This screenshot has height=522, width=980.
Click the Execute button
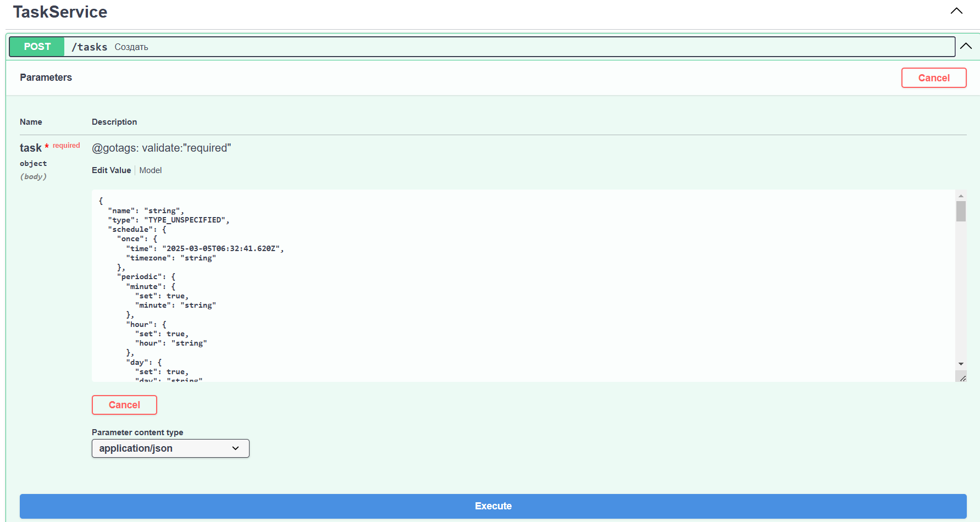point(493,506)
